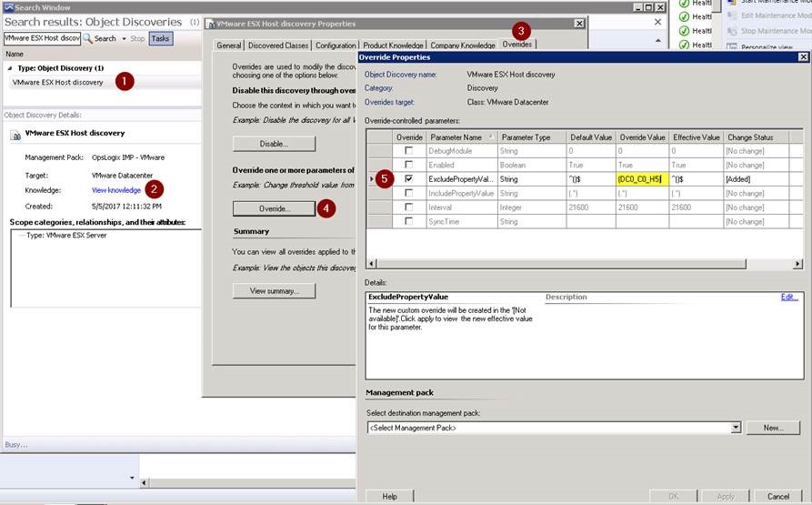
Task: Click the Search Window title bar icon
Action: (x=7, y=7)
